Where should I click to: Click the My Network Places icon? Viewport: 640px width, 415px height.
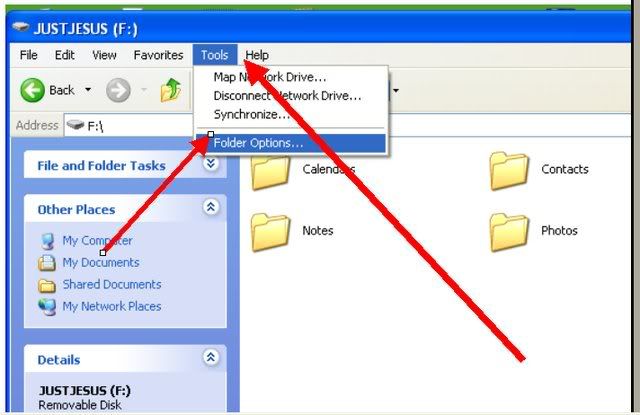click(x=47, y=307)
